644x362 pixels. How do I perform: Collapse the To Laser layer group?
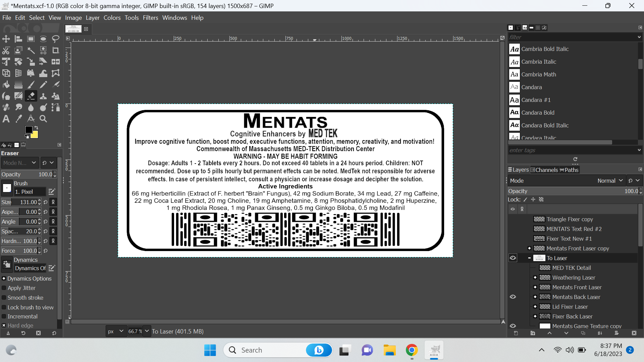(529, 258)
